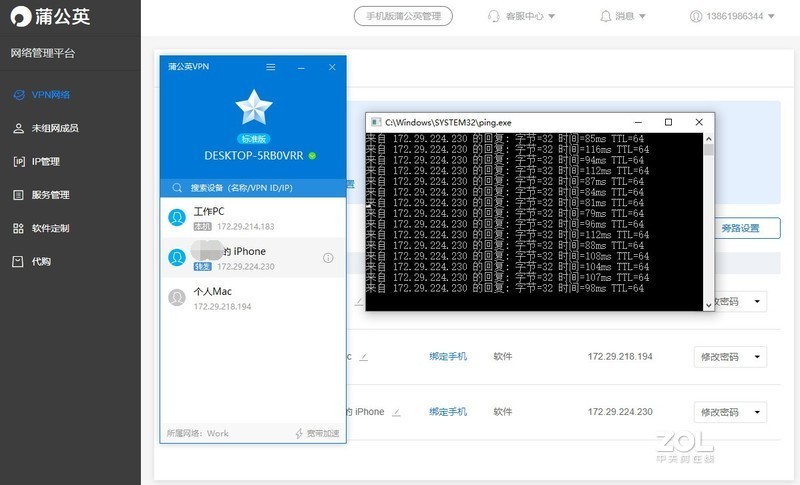
Task: Open hamburger menu in 蒲公英VPN window
Action: (271, 67)
